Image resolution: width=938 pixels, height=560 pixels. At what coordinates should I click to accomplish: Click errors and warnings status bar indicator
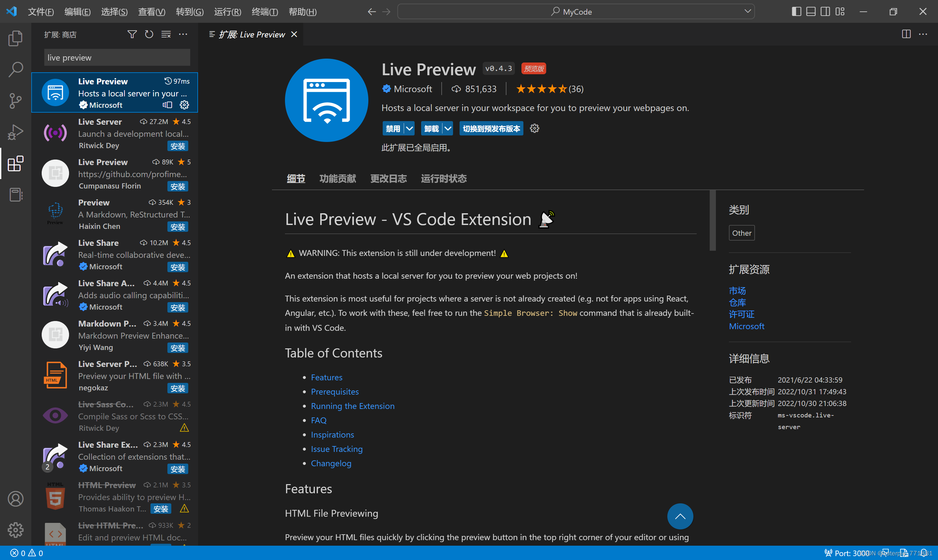[x=27, y=553]
